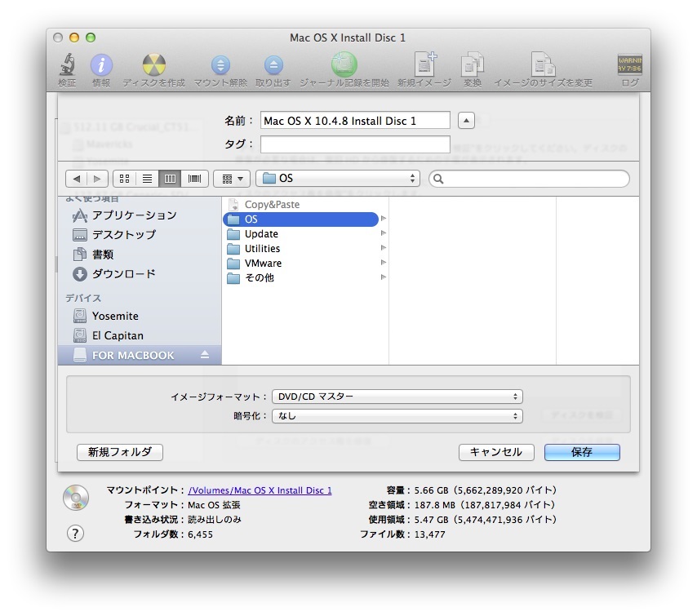Open the OS folder location popup
This screenshot has width=697, height=616.
click(x=338, y=179)
